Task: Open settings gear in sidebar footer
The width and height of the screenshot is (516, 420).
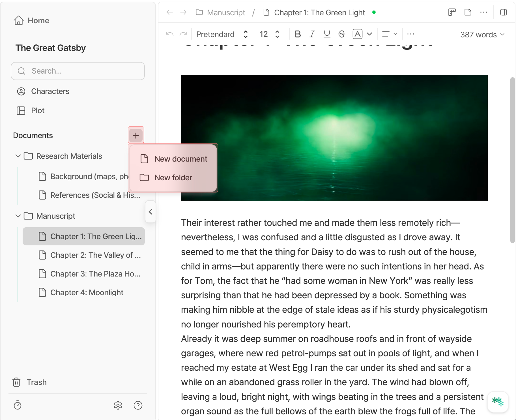Action: [x=118, y=405]
